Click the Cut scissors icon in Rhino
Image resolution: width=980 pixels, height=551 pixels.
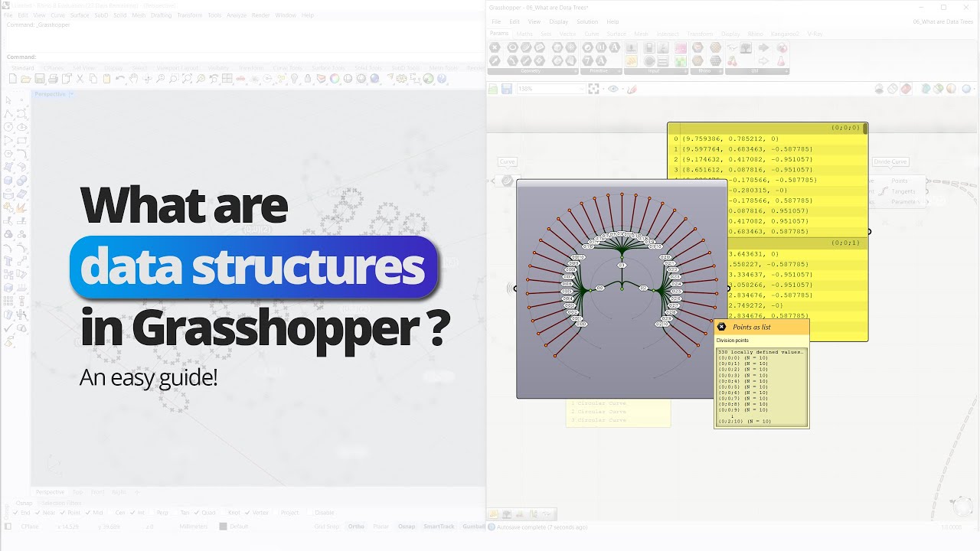click(80, 78)
